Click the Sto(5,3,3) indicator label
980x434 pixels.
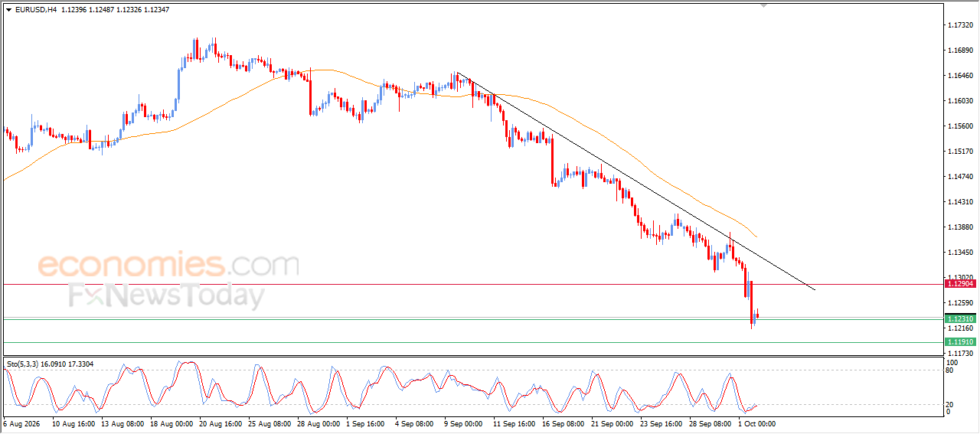coord(24,364)
